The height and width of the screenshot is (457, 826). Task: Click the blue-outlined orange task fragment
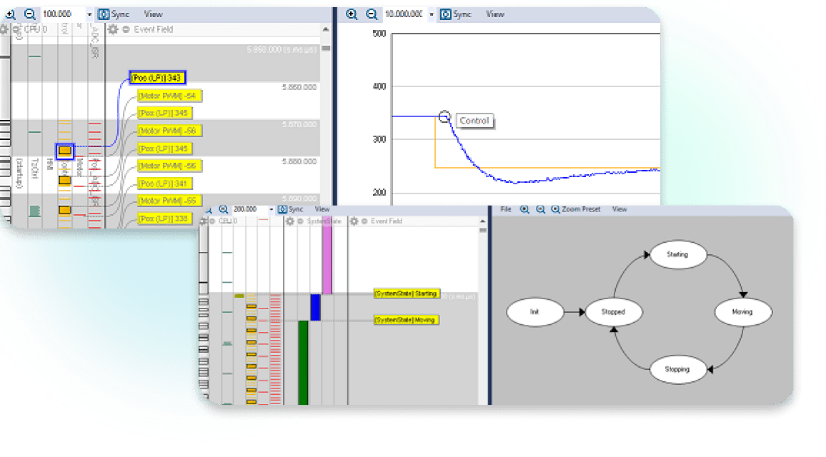click(65, 151)
